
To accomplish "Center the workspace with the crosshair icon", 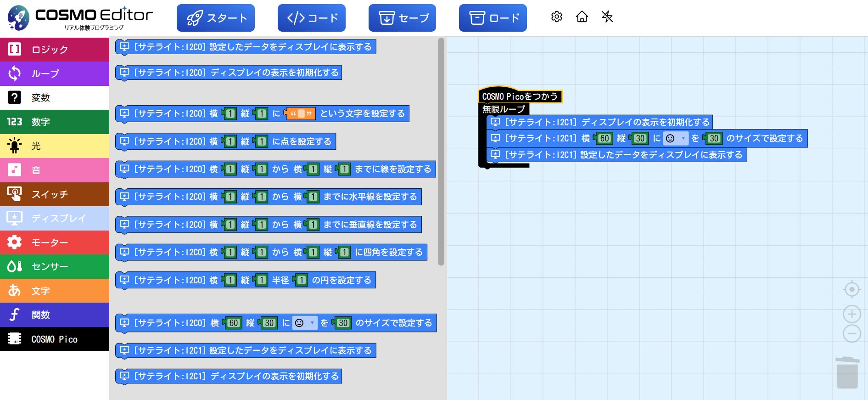I will [852, 289].
